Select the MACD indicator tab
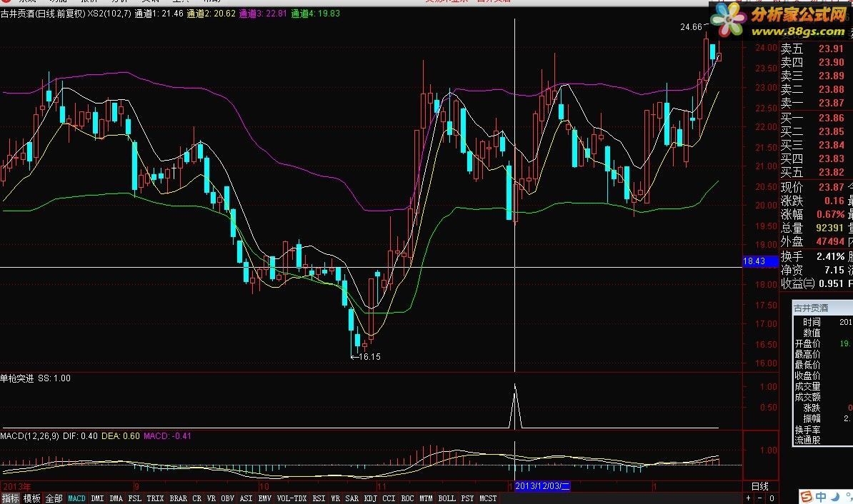853x504 pixels. pyautogui.click(x=76, y=498)
